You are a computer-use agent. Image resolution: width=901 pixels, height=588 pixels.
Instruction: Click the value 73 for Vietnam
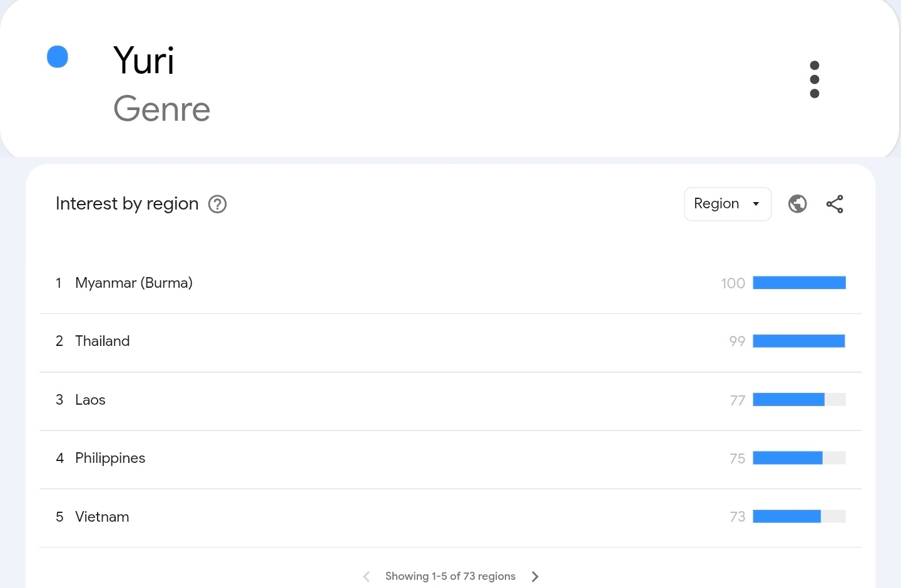tap(737, 517)
